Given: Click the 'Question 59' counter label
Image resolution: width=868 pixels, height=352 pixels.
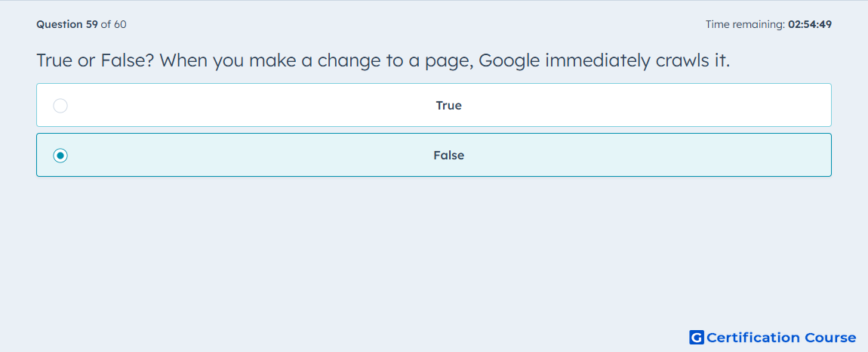Looking at the screenshot, I should point(67,24).
